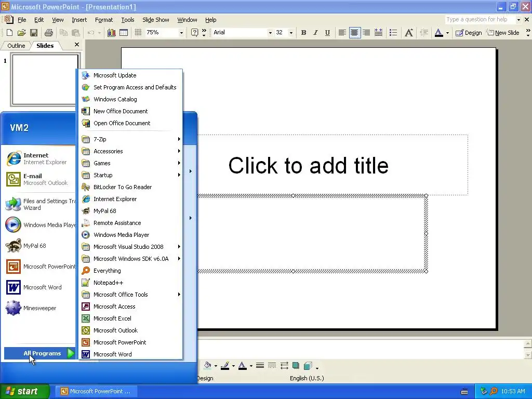This screenshot has height=399, width=532.
Task: Open the Arial font name dropdown
Action: pyautogui.click(x=270, y=33)
